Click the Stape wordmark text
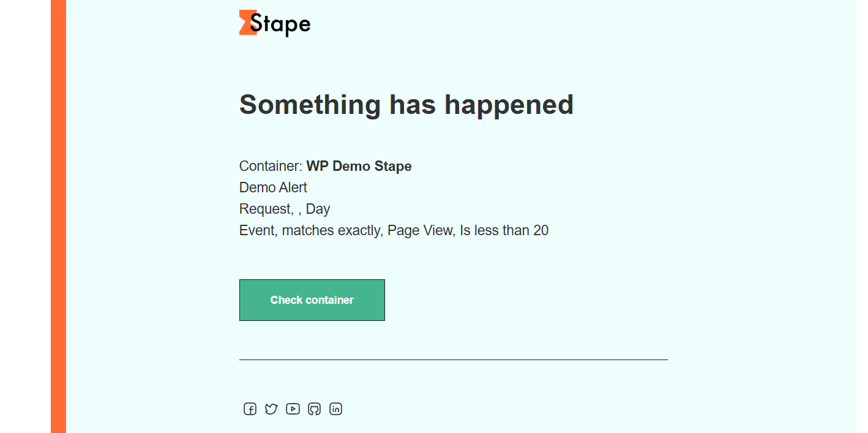Image resolution: width=868 pixels, height=433 pixels. (x=280, y=24)
